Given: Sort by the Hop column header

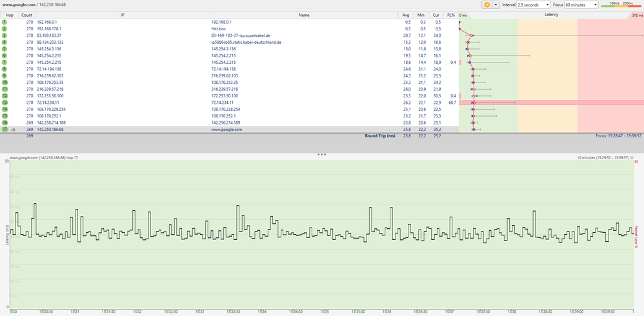Looking at the screenshot, I should pos(9,15).
